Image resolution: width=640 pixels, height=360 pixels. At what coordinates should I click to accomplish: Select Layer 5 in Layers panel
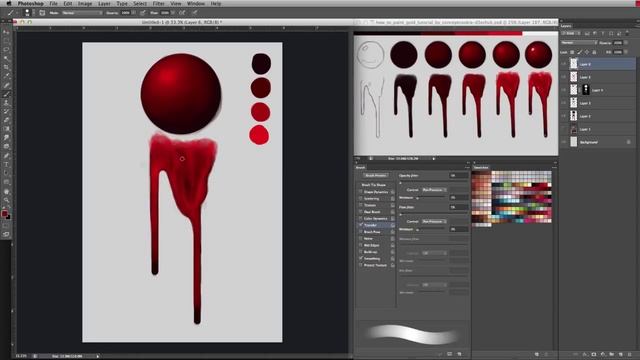(x=598, y=77)
